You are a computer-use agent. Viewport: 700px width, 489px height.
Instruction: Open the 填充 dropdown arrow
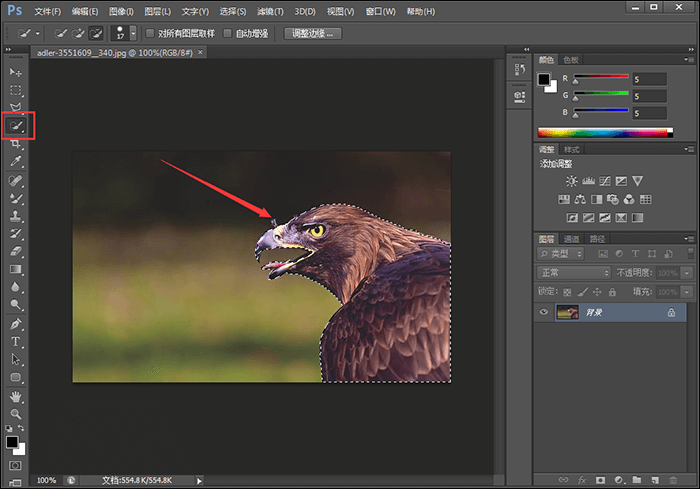point(687,292)
